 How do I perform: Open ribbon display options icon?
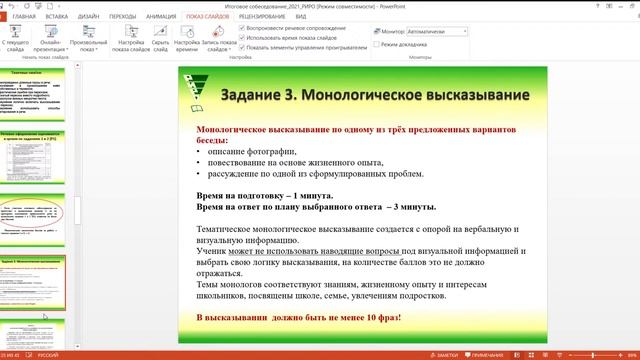[x=609, y=6]
